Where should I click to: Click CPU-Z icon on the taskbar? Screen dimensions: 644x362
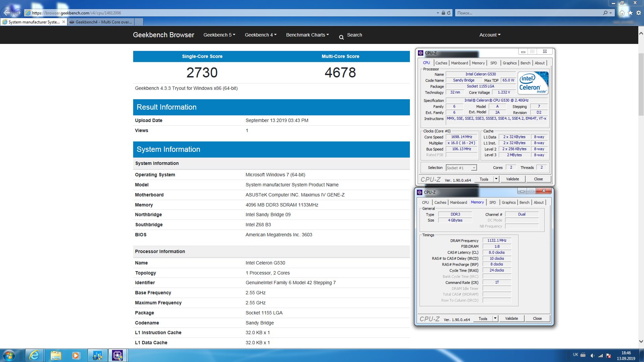coord(117,355)
